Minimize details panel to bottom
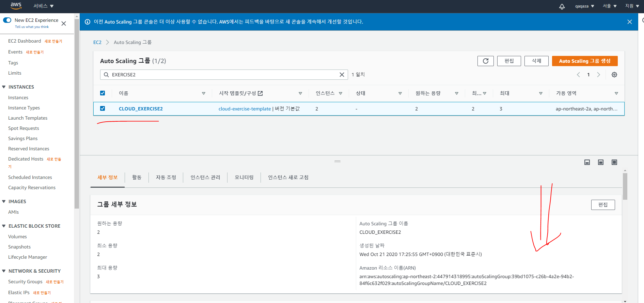 coord(587,162)
